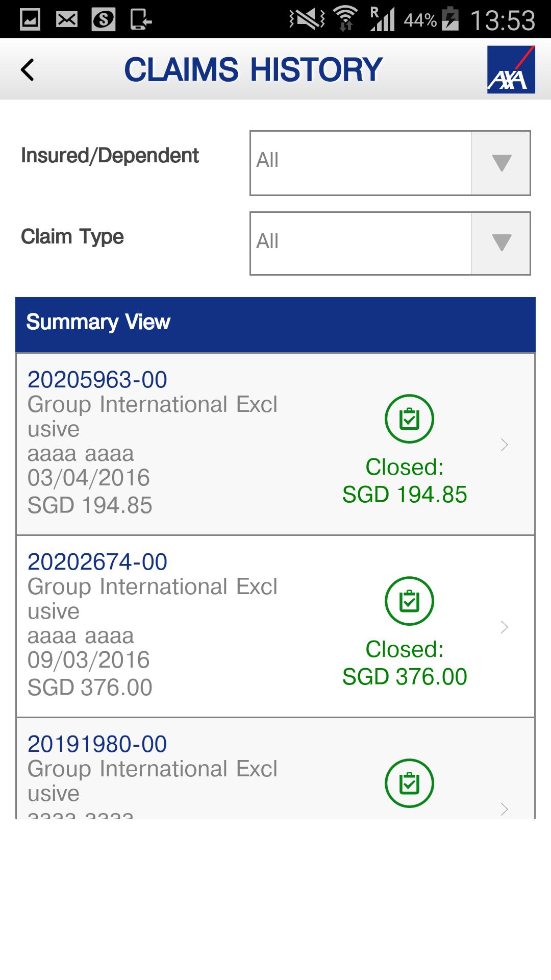Expand details chevron for claim 20205963-00
Viewport: 551px width, 980px height.
tap(504, 445)
